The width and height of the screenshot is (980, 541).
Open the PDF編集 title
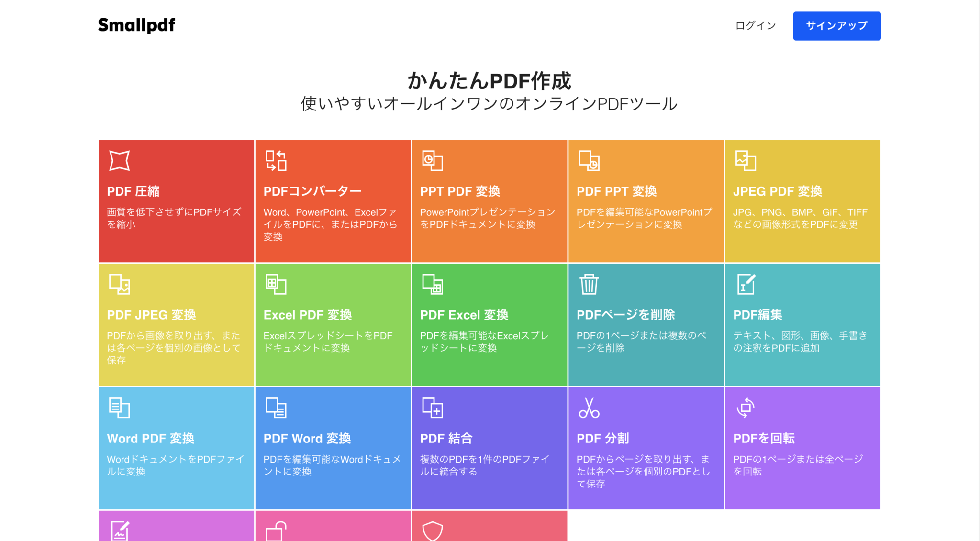757,315
